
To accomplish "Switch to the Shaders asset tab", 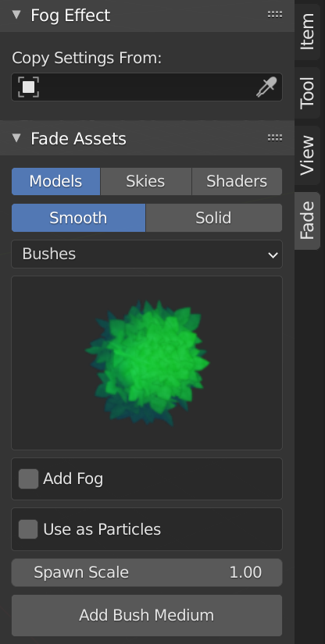I will pyautogui.click(x=237, y=181).
